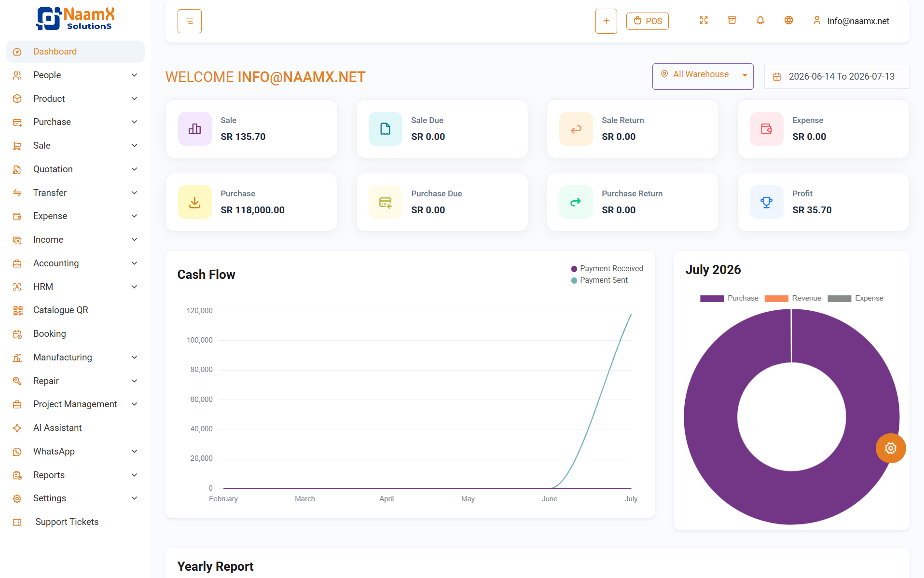The width and height of the screenshot is (924, 578).
Task: Open the POS button
Action: tap(648, 21)
